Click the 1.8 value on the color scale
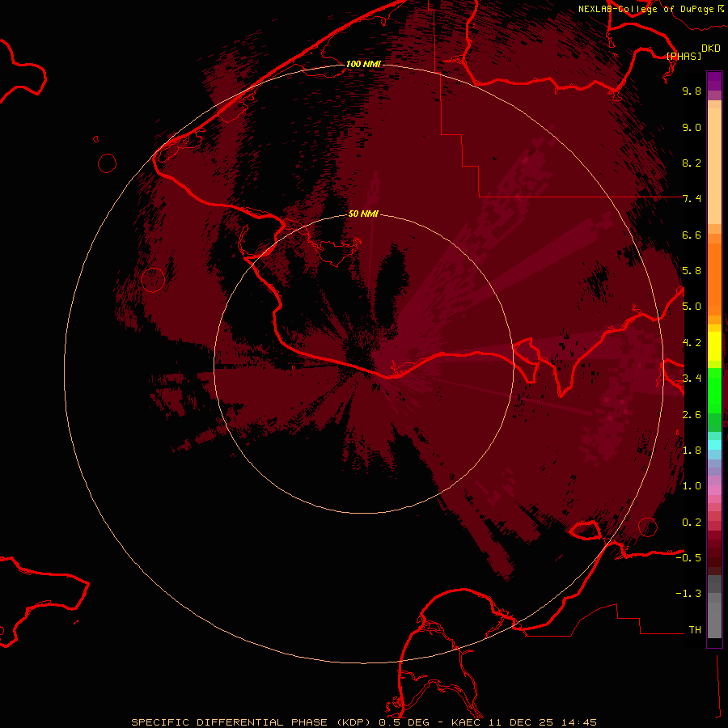 (692, 451)
